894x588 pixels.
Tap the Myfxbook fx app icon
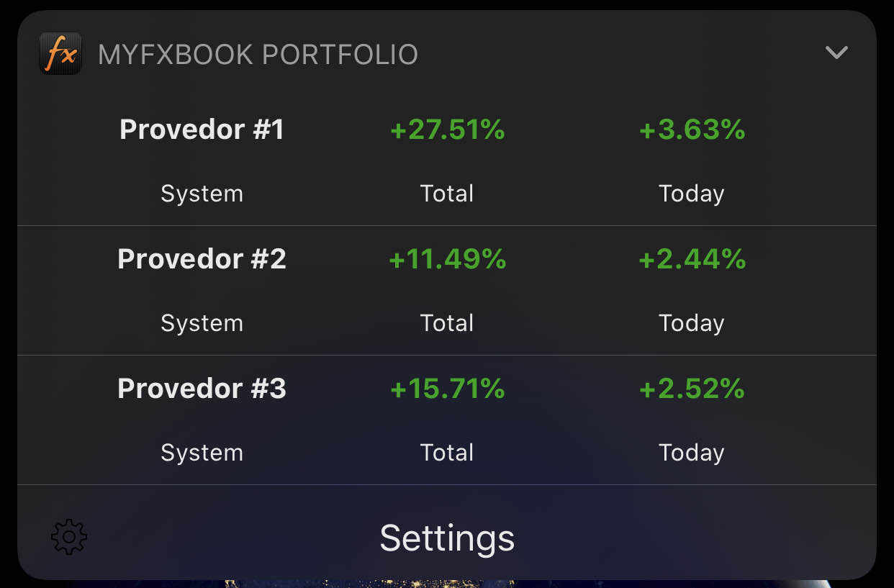[x=60, y=54]
